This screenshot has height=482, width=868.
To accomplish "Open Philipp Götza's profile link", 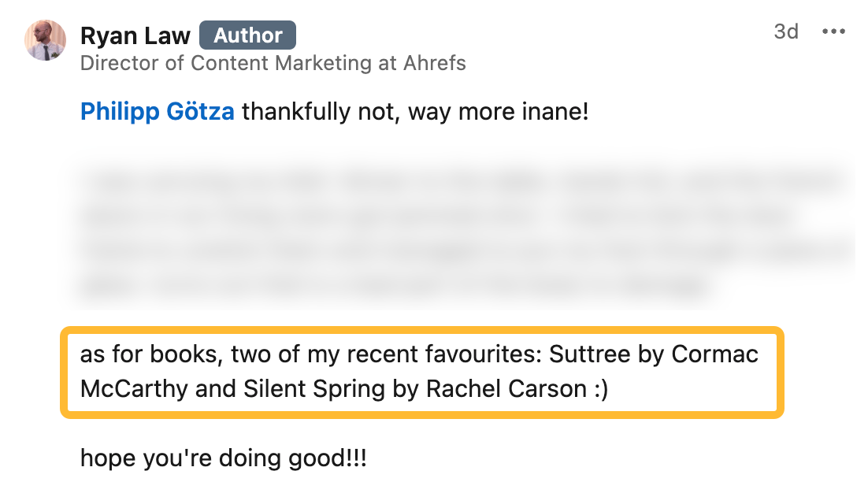I will 155,112.
